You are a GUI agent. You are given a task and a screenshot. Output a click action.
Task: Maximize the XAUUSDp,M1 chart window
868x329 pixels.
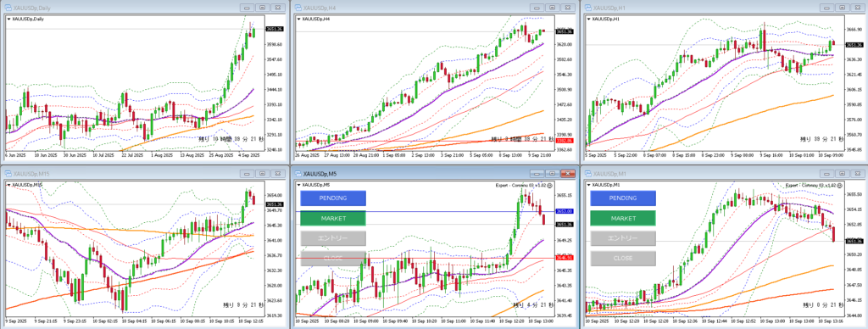pyautogui.click(x=843, y=174)
